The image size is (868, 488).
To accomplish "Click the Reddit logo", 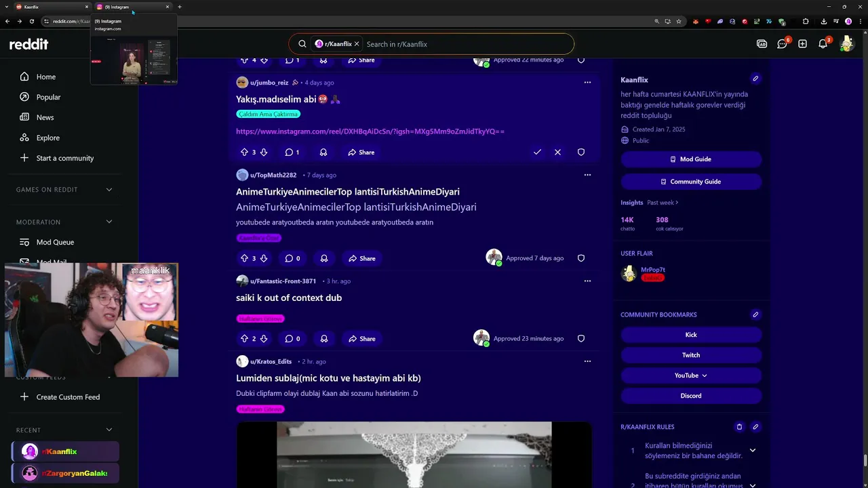I will (x=28, y=44).
